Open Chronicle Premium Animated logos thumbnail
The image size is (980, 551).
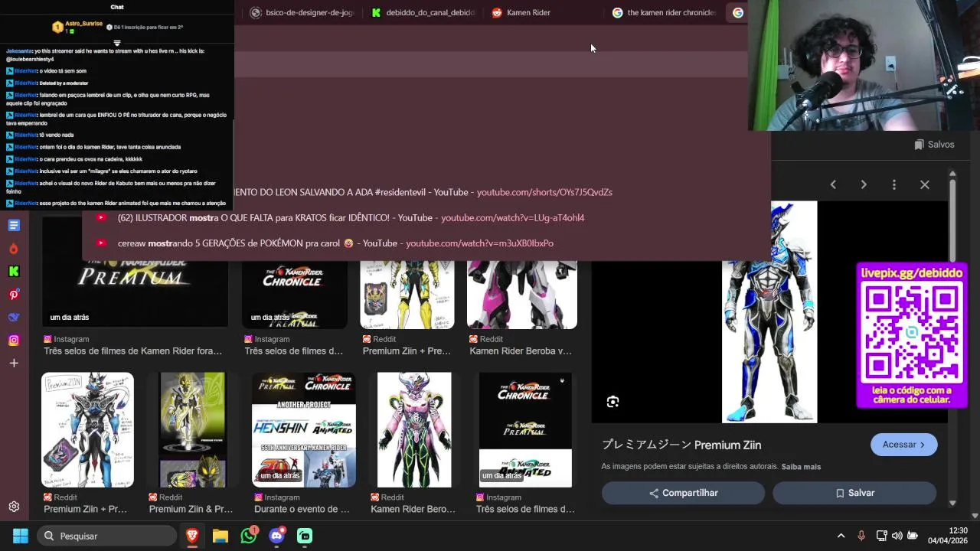click(525, 430)
